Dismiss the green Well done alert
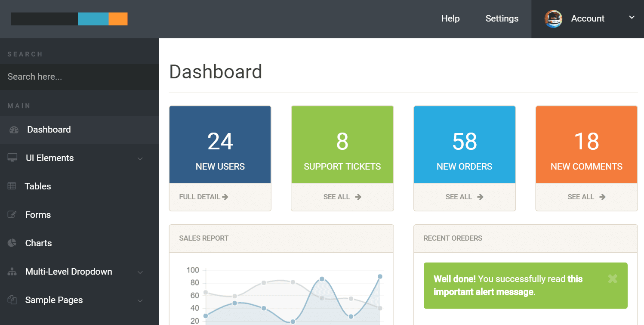The image size is (644, 325). [613, 279]
